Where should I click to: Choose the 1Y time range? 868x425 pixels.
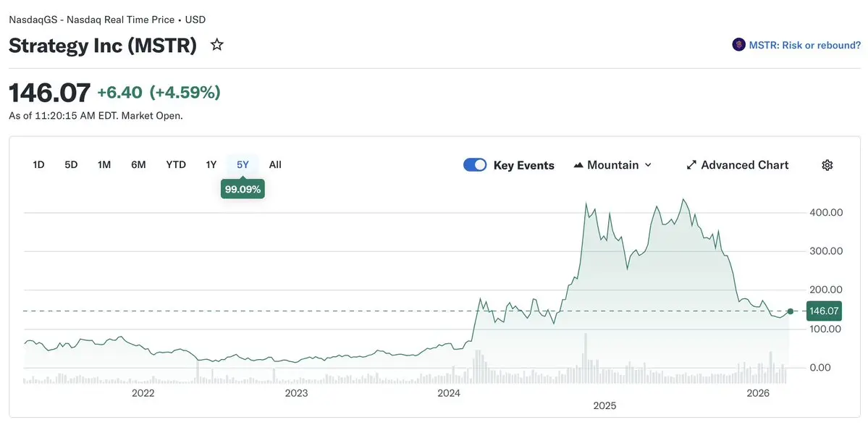click(x=211, y=165)
